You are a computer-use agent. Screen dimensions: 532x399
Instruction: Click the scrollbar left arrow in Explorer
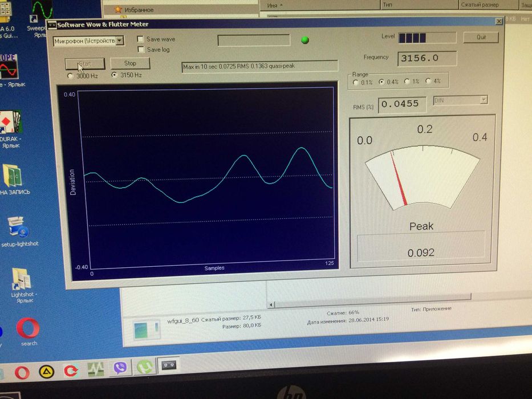pos(270,305)
